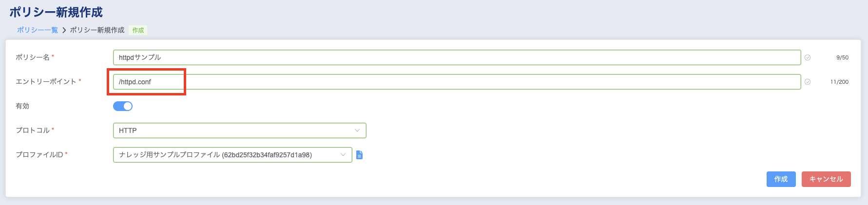This screenshot has width=868, height=205.
Task: Click the validation check icon beside ポリシー名
Action: coord(808,57)
